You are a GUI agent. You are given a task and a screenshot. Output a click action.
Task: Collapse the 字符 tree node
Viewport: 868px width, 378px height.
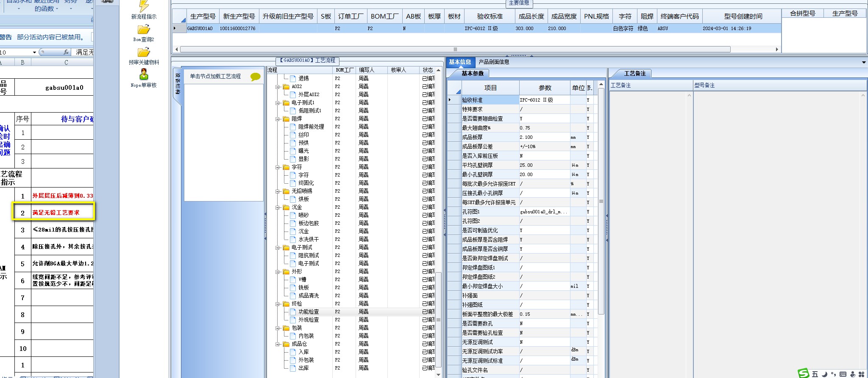tap(278, 167)
